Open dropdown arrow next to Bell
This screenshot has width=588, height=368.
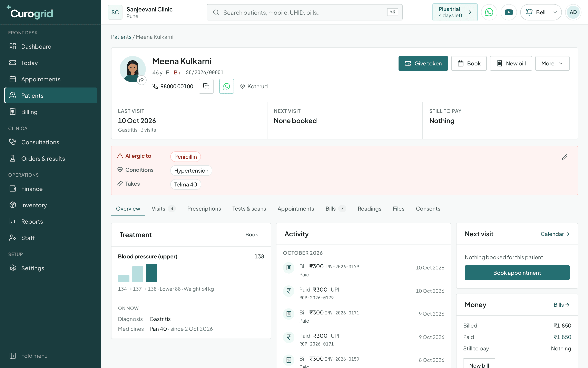tap(555, 12)
